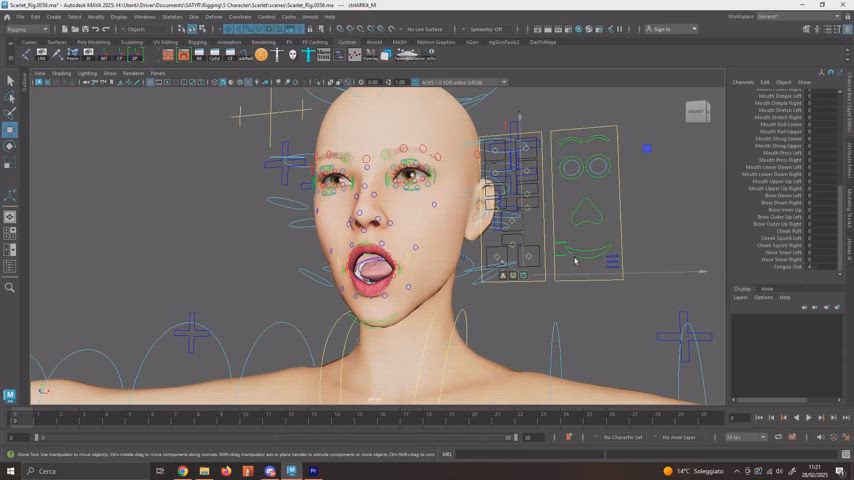
Task: Open Google Chrome from the taskbar
Action: [x=183, y=471]
